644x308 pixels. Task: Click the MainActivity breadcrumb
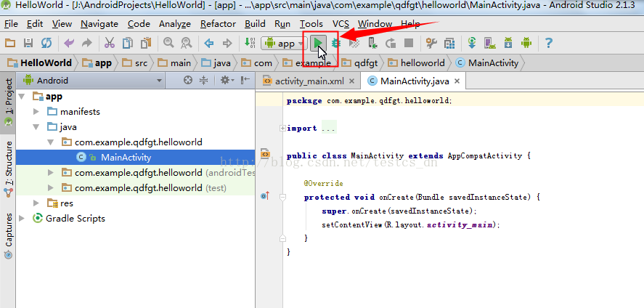coord(487,62)
